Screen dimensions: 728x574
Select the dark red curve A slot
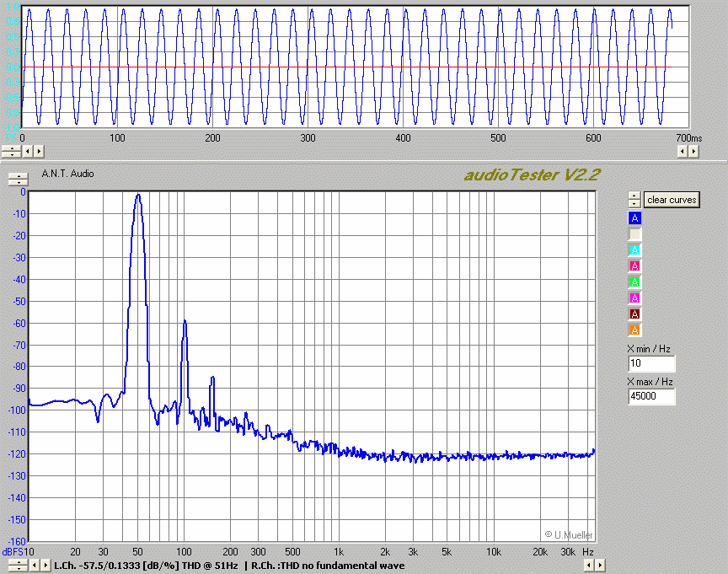click(635, 314)
